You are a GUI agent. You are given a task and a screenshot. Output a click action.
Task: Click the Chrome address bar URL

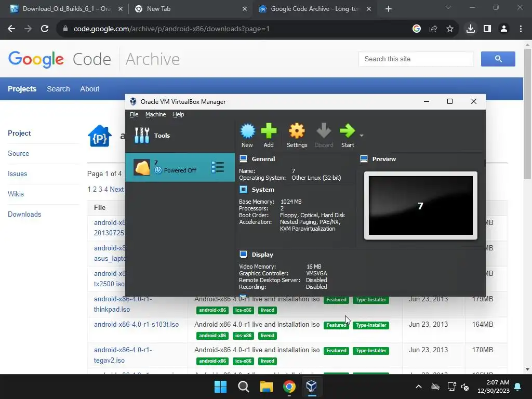171,29
